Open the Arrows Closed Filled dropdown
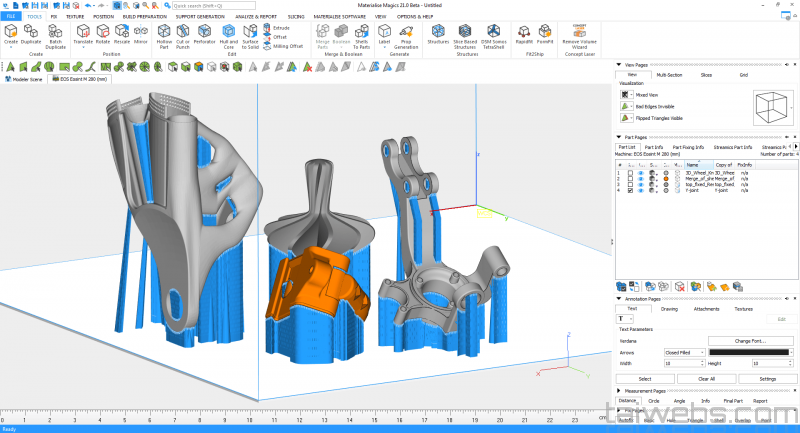The image size is (800, 433). click(685, 352)
